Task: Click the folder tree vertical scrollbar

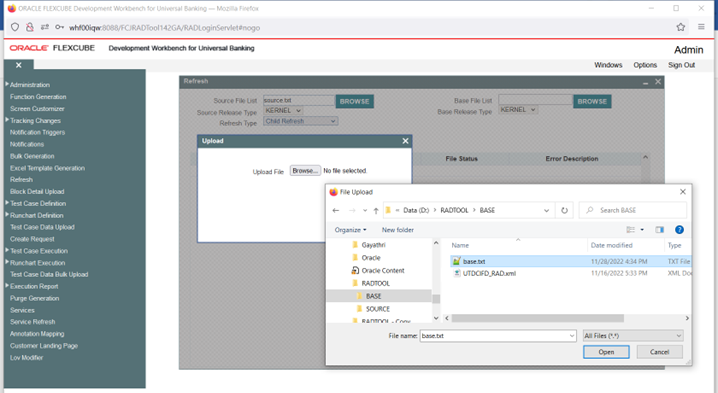Action: pos(436,299)
